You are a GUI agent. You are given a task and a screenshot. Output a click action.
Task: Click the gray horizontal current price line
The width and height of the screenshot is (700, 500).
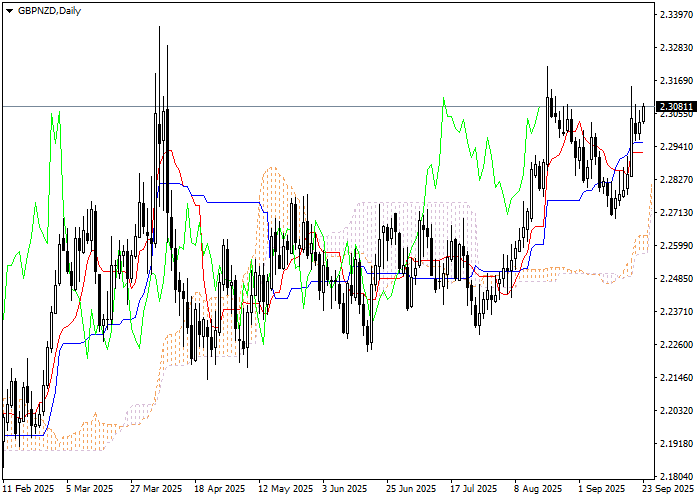coord(300,106)
